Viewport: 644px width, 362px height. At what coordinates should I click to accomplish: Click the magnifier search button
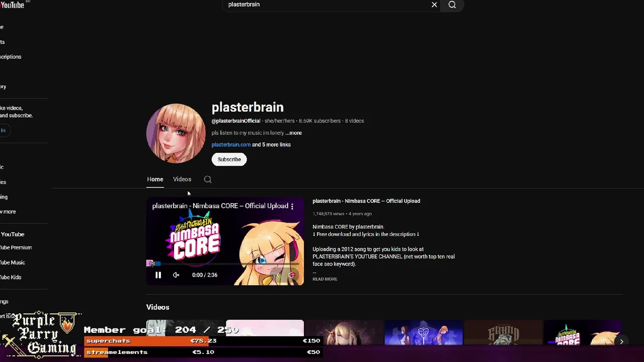point(452,5)
